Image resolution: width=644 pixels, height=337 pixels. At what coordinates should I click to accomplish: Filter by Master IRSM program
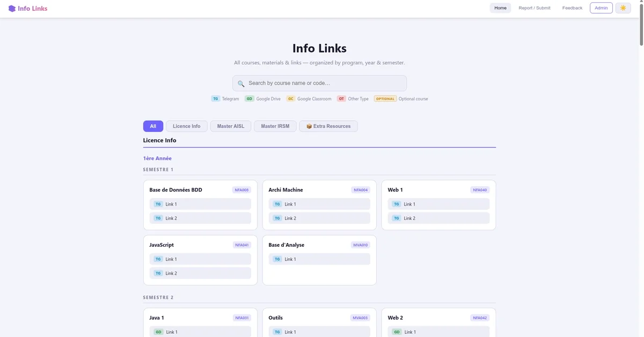point(275,126)
